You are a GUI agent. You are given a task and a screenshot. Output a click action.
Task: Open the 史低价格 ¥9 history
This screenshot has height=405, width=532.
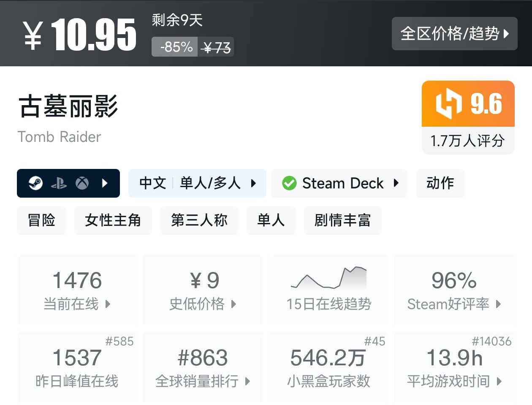coord(203,290)
